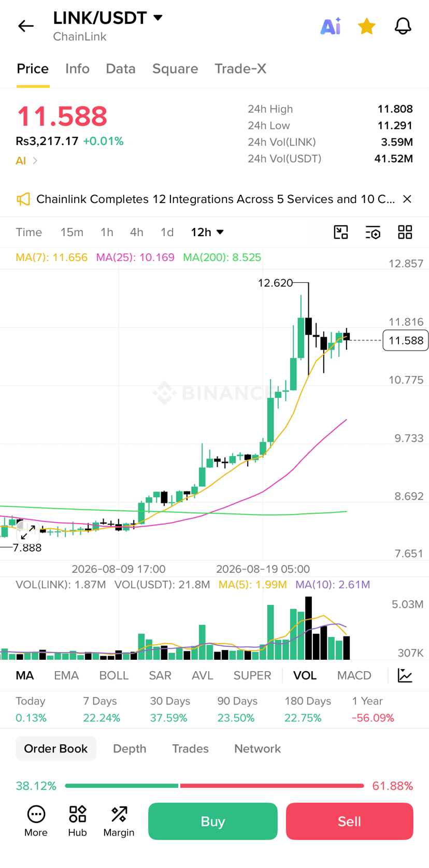Tap the 1 Year -56.09% performance
Image resolution: width=429 pixels, height=868 pixels.
(373, 710)
